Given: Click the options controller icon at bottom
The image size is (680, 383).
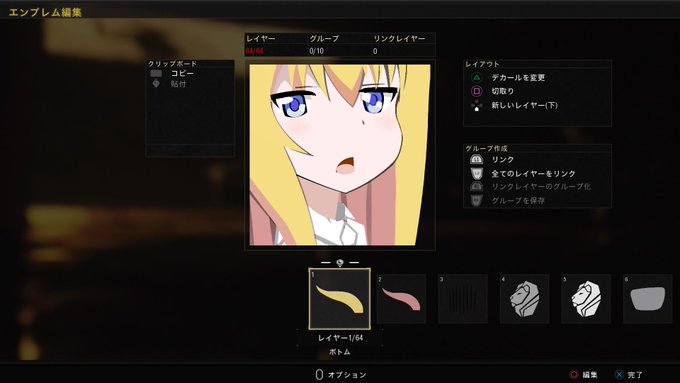Looking at the screenshot, I should click(319, 375).
